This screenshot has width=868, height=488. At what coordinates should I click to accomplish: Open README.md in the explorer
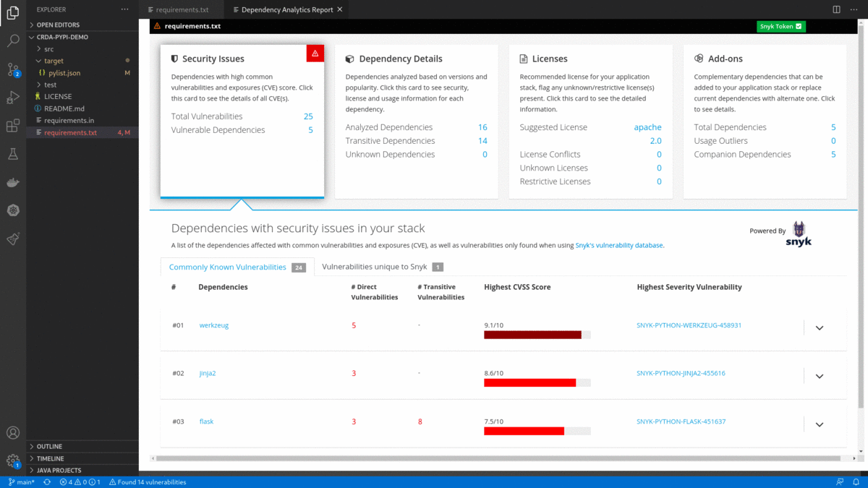coord(82,108)
